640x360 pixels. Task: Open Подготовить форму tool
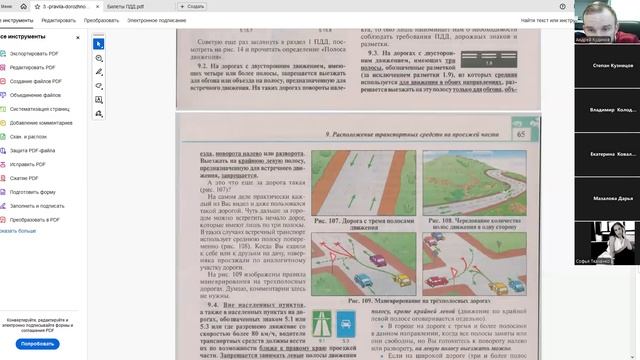(33, 192)
